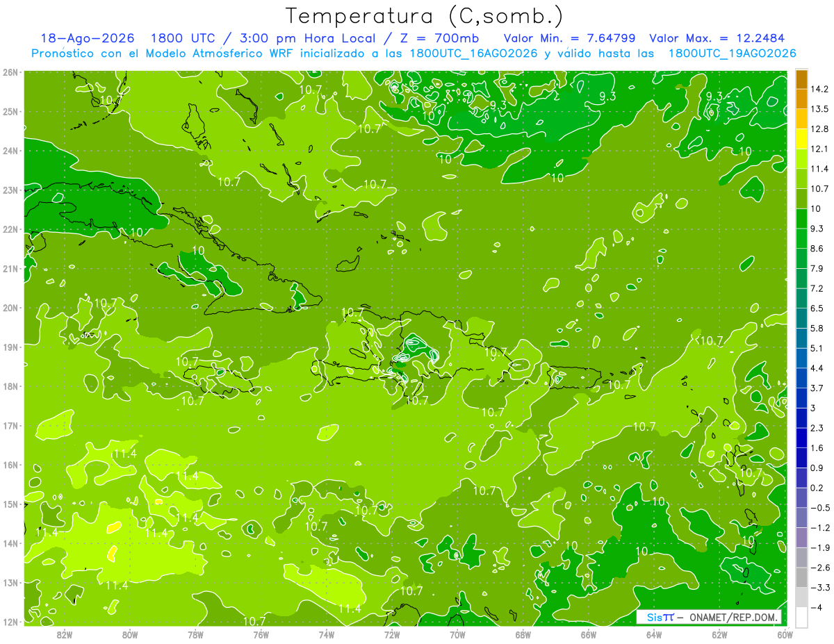Click the colorbar label '1.6'
The image size is (834, 644).
pyautogui.click(x=817, y=448)
